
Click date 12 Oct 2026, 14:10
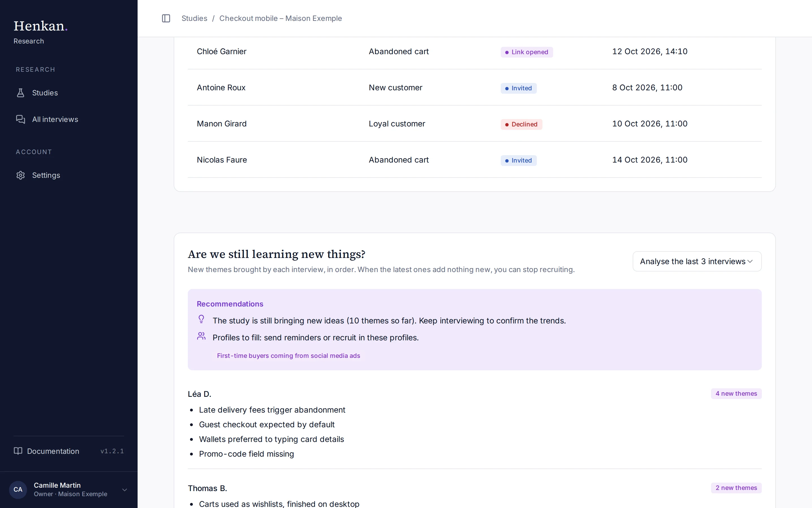[x=650, y=51]
